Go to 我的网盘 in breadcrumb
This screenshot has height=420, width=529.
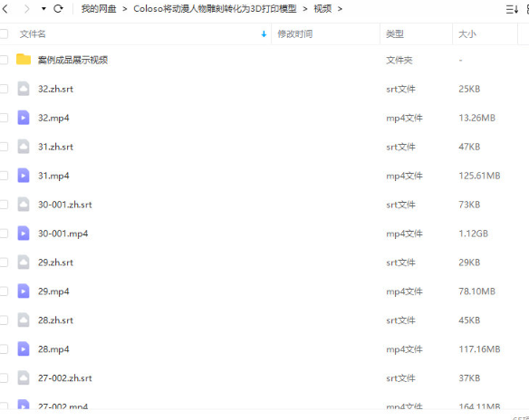click(99, 9)
